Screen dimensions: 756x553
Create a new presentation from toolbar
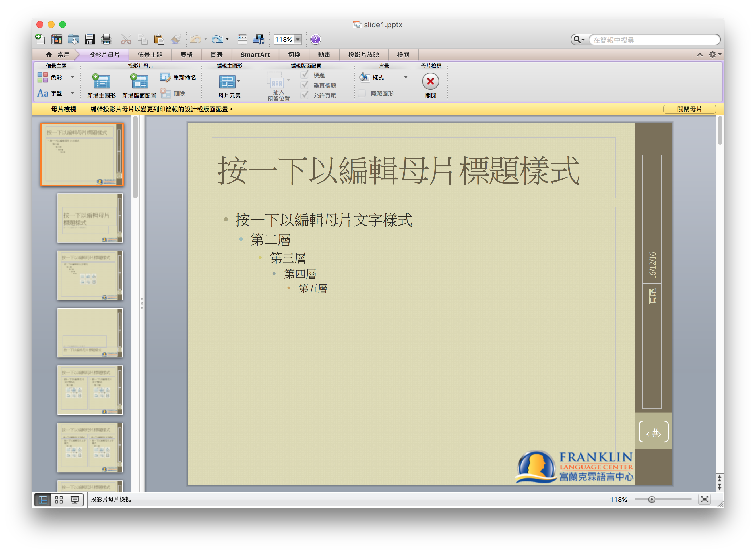tap(40, 39)
